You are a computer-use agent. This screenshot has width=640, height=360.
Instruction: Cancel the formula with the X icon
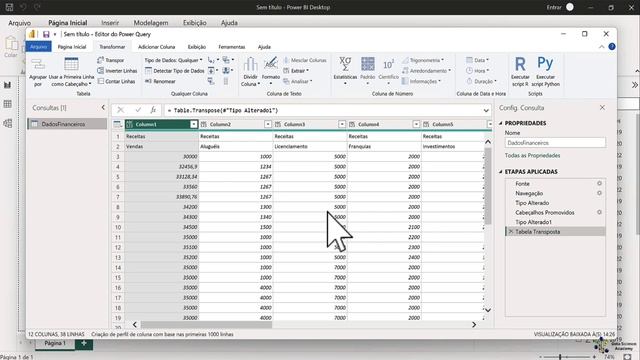tap(120, 110)
